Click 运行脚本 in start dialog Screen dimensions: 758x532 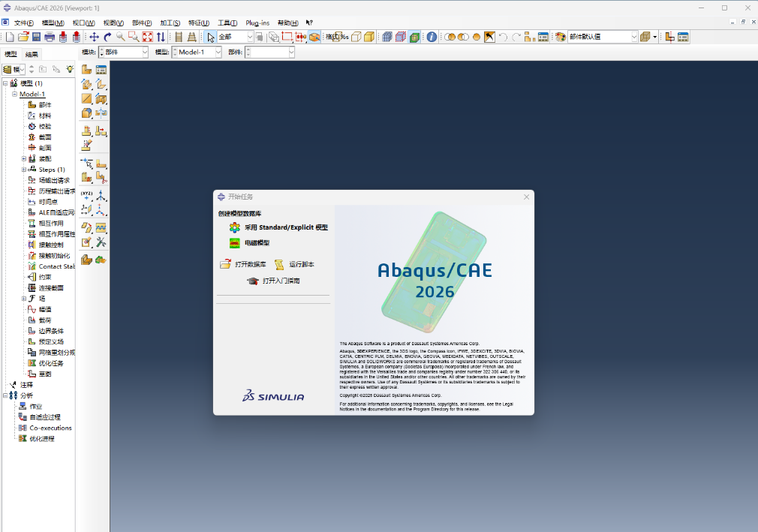coord(294,264)
